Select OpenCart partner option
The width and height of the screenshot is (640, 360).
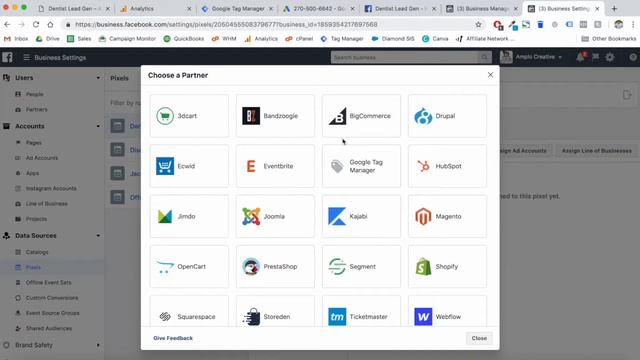point(189,267)
